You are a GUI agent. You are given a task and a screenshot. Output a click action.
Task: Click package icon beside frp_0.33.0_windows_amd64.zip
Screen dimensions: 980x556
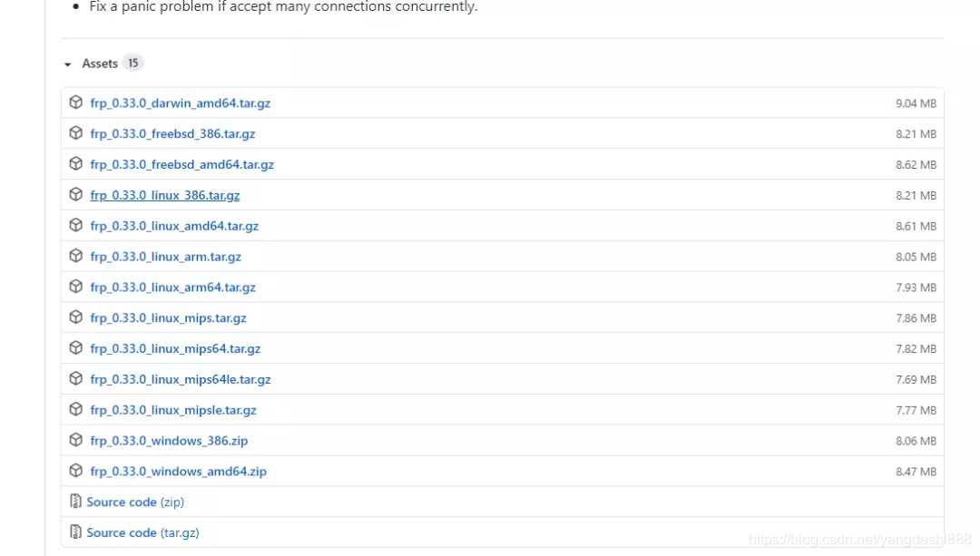pyautogui.click(x=75, y=471)
